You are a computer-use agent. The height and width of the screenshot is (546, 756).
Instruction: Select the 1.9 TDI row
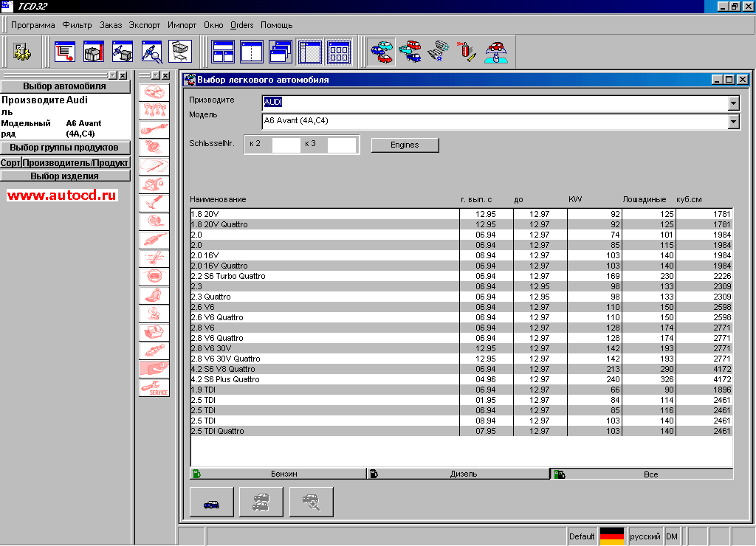(461, 390)
